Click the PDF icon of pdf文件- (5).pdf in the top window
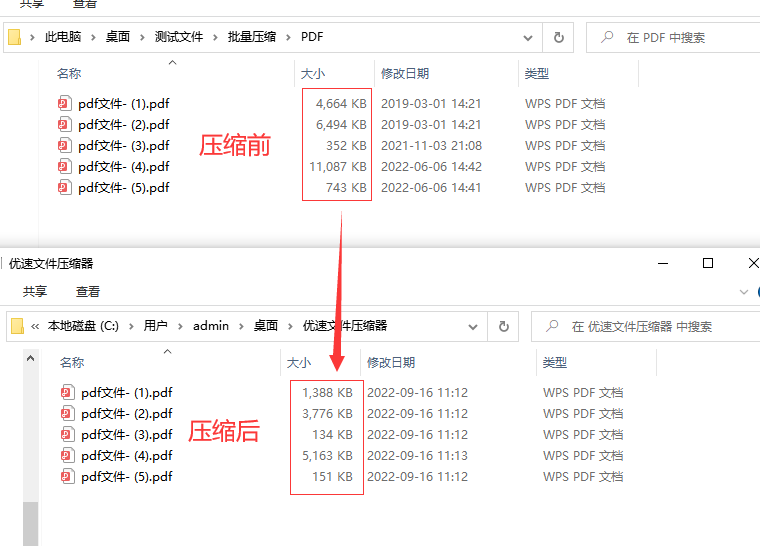760x546 pixels. [x=64, y=187]
